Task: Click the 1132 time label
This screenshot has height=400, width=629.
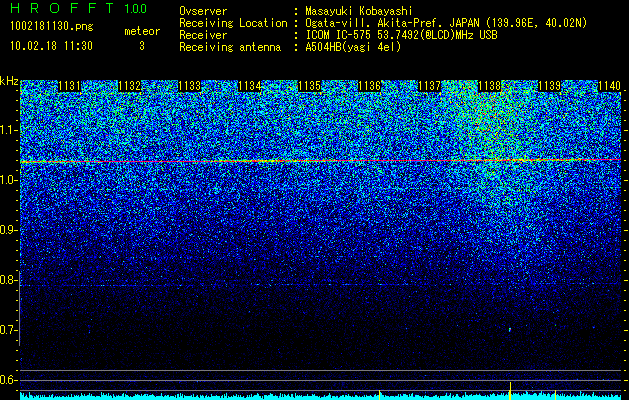Action: coord(130,86)
